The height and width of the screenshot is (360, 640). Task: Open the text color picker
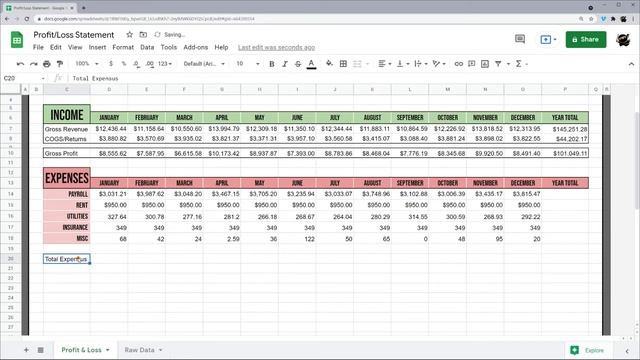[311, 64]
